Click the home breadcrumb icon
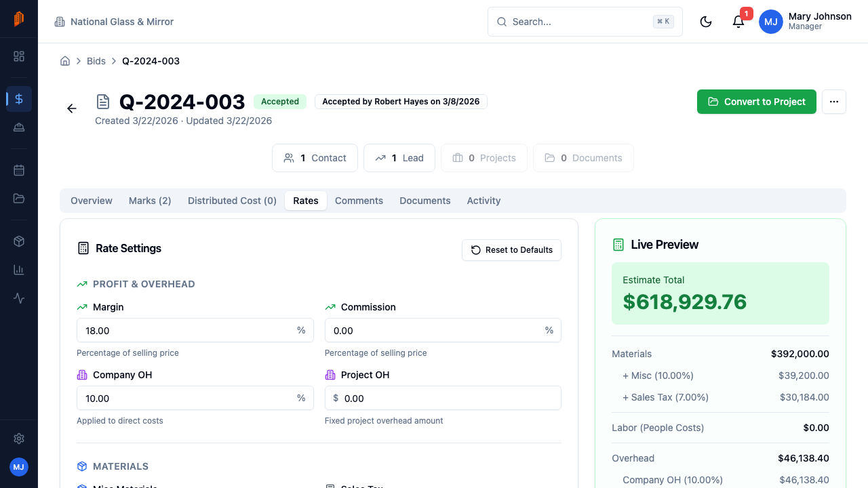 pyautogui.click(x=65, y=61)
